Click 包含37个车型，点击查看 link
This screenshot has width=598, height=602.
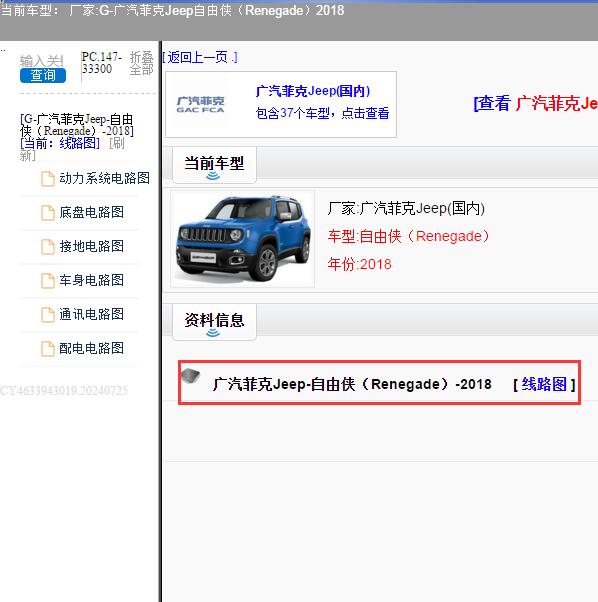[322, 113]
